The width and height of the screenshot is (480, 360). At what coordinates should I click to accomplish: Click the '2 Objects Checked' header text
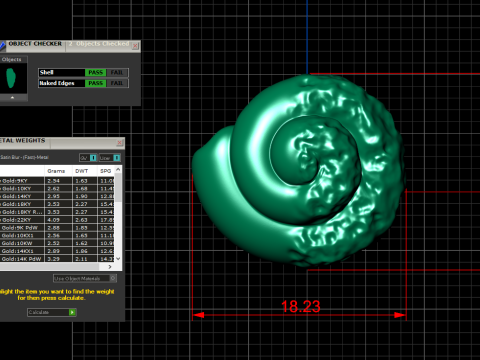(99, 44)
